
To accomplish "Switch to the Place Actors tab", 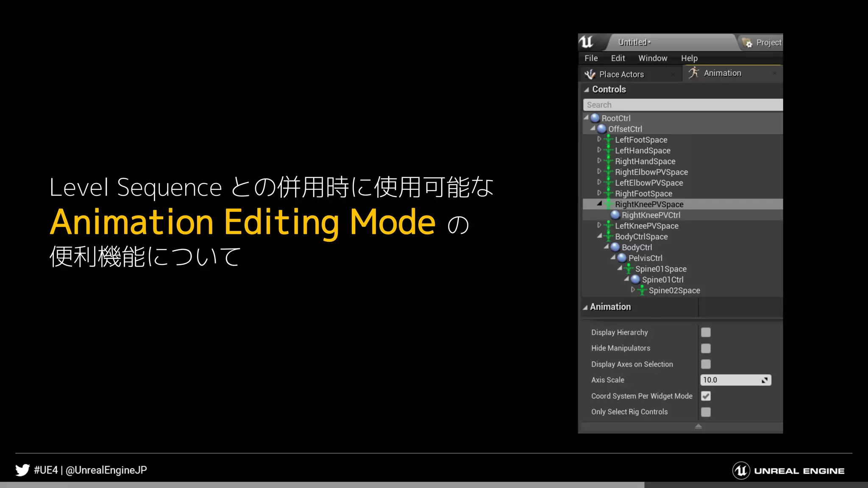I will click(x=630, y=75).
